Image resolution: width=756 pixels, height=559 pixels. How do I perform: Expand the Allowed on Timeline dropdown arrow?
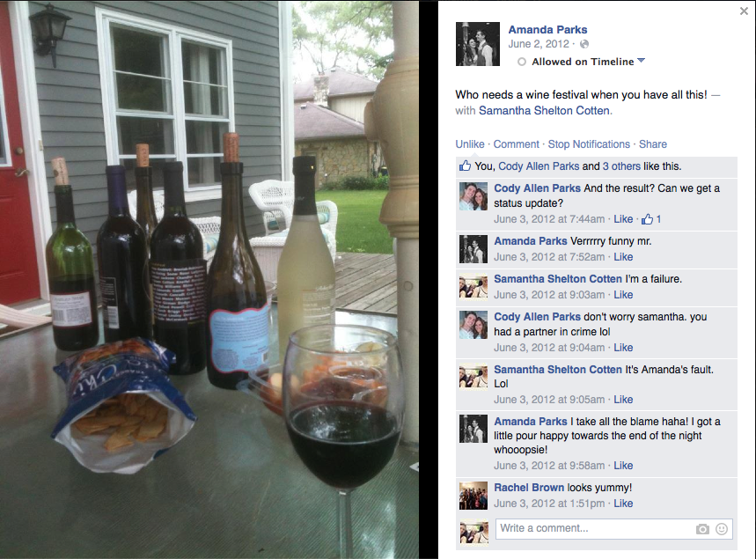641,61
